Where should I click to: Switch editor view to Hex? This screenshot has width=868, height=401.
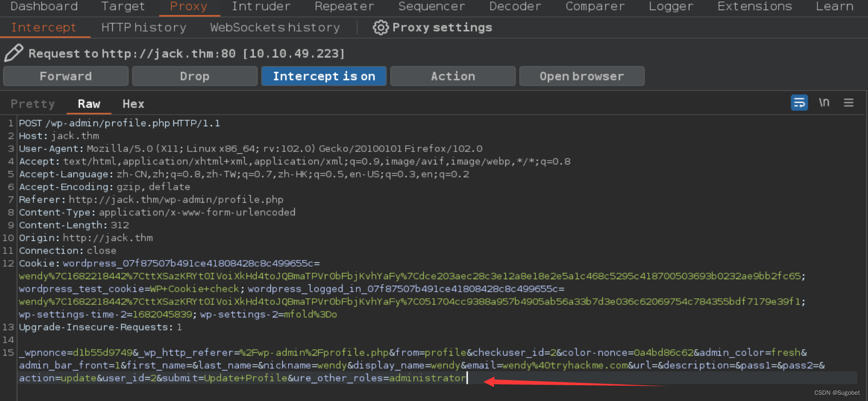click(133, 104)
